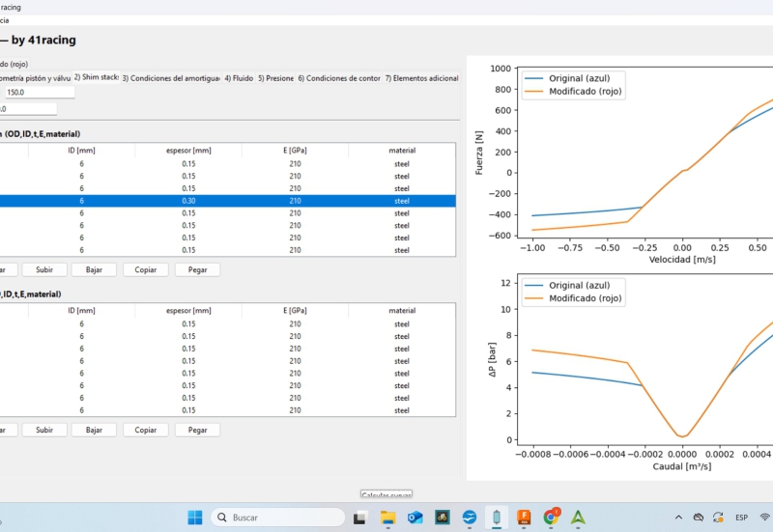Viewport: 773px width, 532px height.
Task: Select the 3) Condiciones del amortiguador tab
Action: tap(170, 77)
